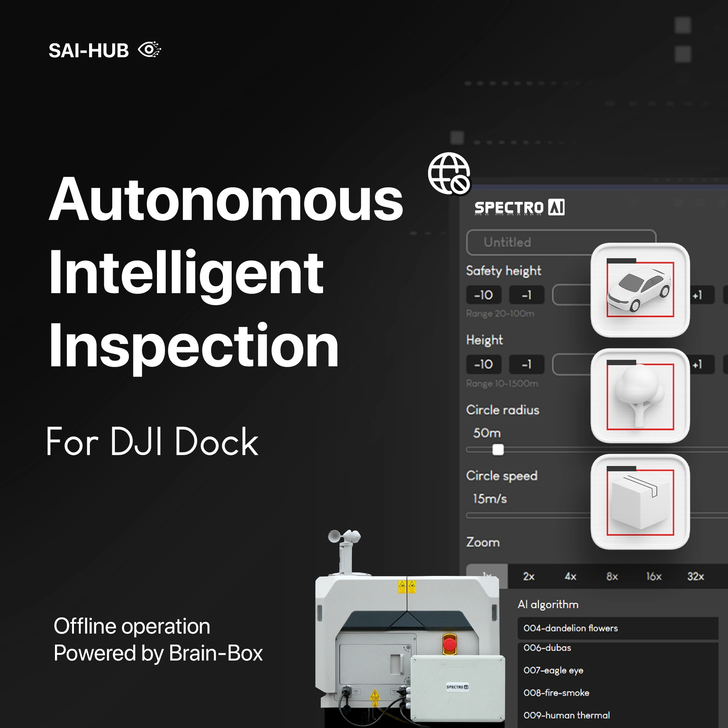728x728 pixels.
Task: Click the offline globe icon
Action: (449, 174)
